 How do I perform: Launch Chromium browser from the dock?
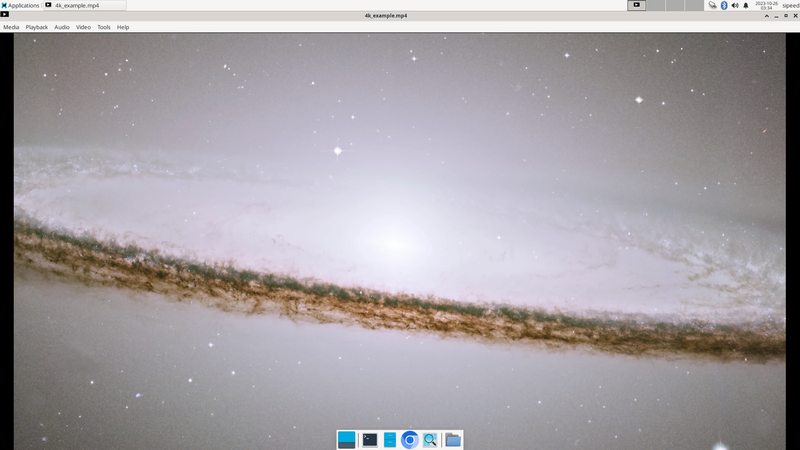point(410,440)
